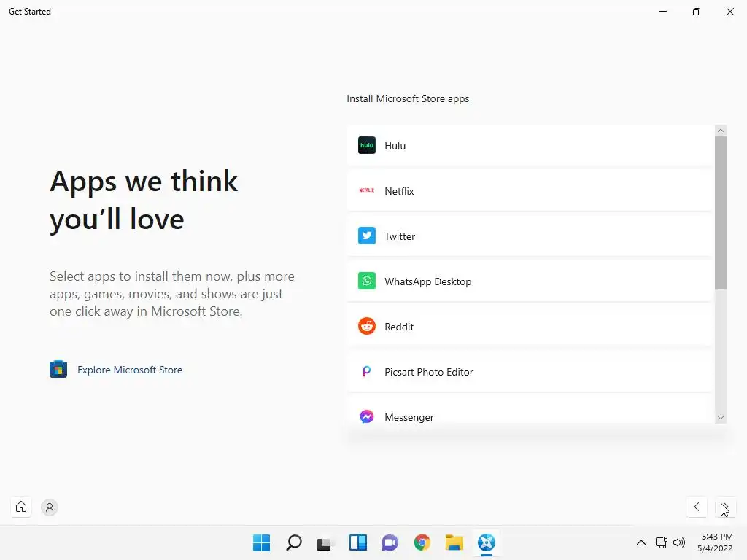The width and height of the screenshot is (747, 560).
Task: Select the Messenger text label
Action: click(x=409, y=417)
